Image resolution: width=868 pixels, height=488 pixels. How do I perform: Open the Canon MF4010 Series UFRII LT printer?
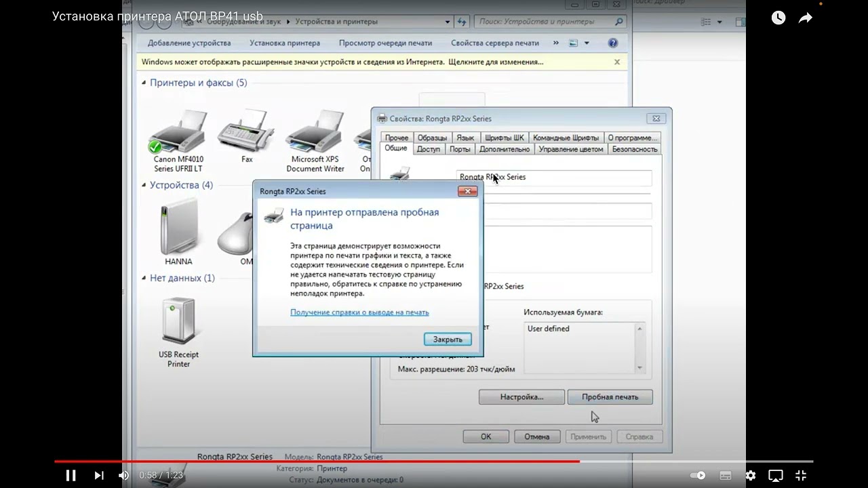coord(178,141)
